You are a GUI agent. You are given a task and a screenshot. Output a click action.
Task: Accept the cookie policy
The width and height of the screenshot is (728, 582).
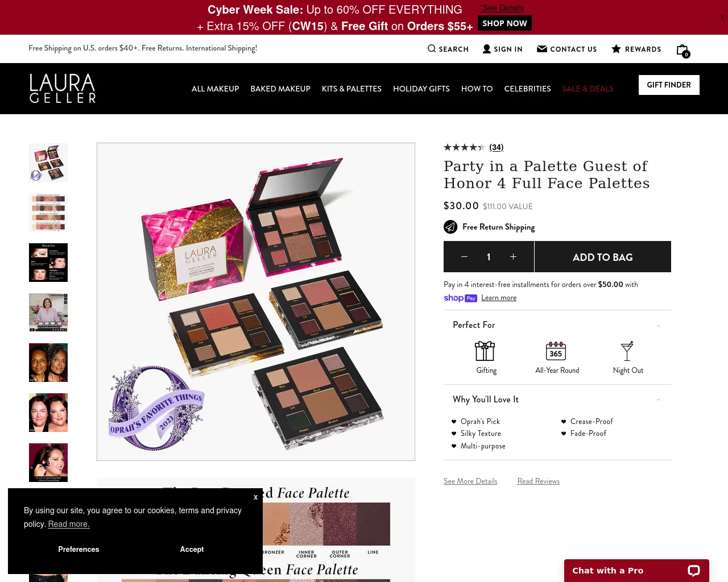(192, 549)
